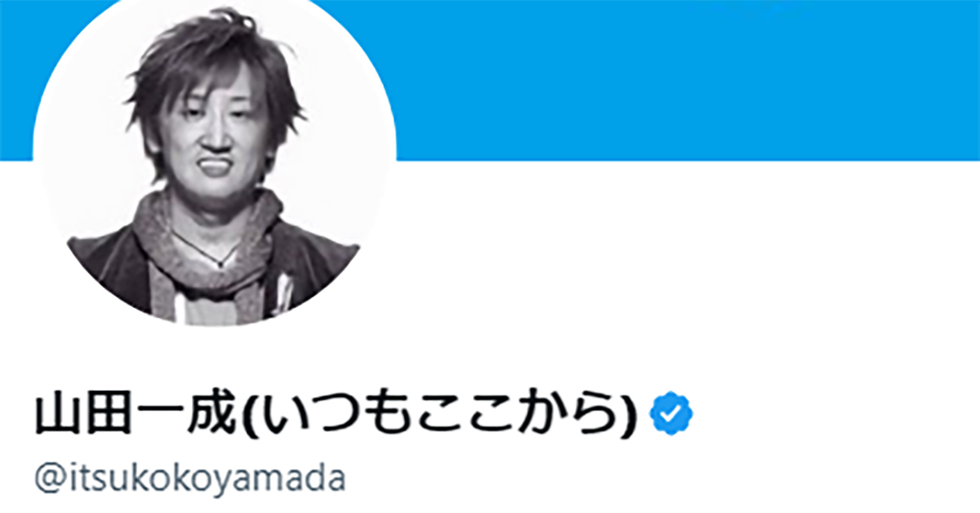
Task: Click the blue banner beside the avatar
Action: [686, 80]
